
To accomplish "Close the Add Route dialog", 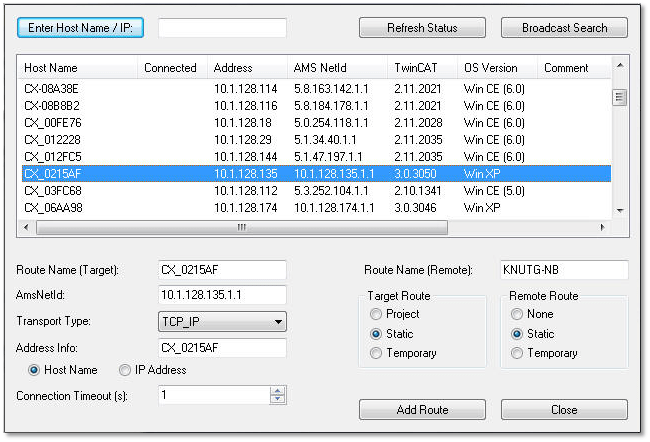I will pyautogui.click(x=564, y=410).
